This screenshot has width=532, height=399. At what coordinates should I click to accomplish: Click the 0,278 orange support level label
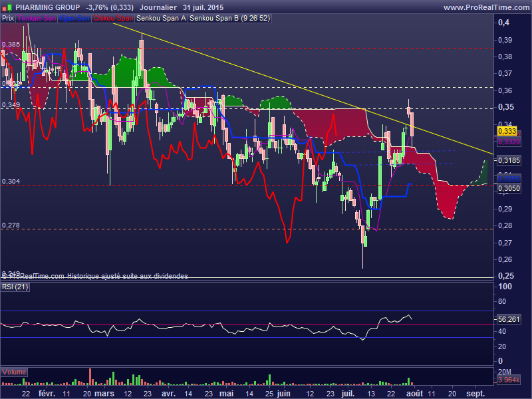point(11,225)
